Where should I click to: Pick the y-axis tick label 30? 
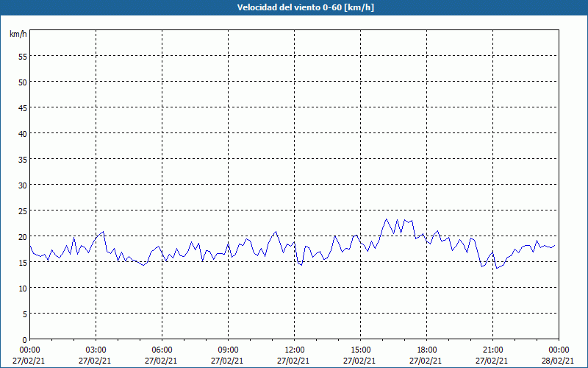click(23, 185)
